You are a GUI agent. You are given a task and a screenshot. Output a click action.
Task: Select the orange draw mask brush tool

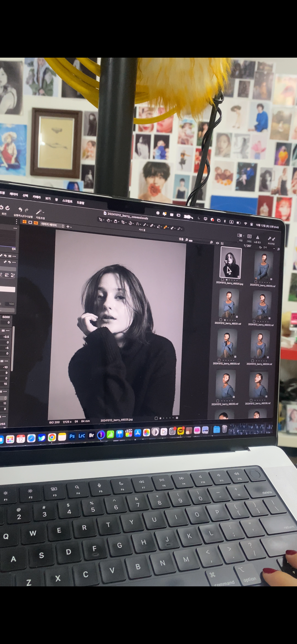[165, 227]
